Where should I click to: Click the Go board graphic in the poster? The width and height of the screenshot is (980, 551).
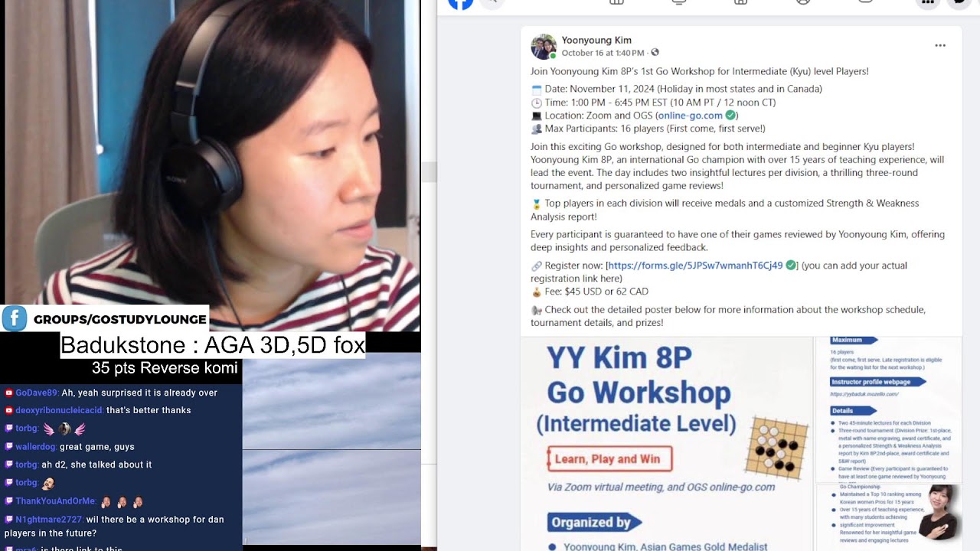click(x=776, y=446)
